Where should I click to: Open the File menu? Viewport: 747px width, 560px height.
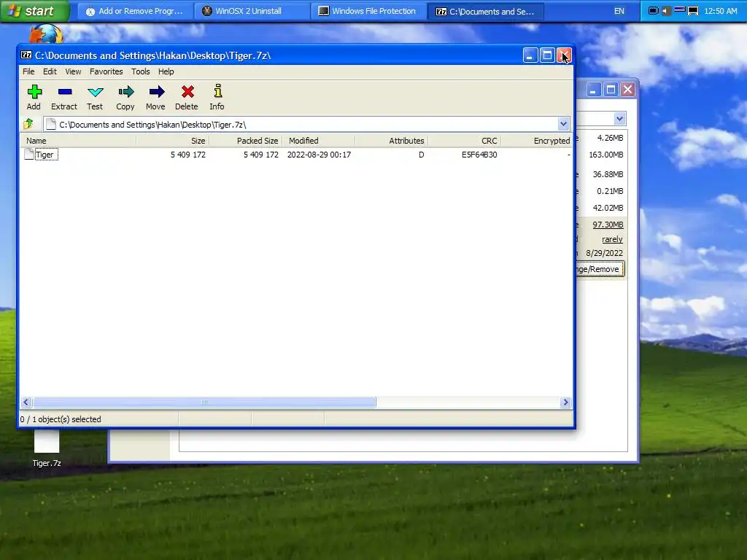pyautogui.click(x=28, y=71)
